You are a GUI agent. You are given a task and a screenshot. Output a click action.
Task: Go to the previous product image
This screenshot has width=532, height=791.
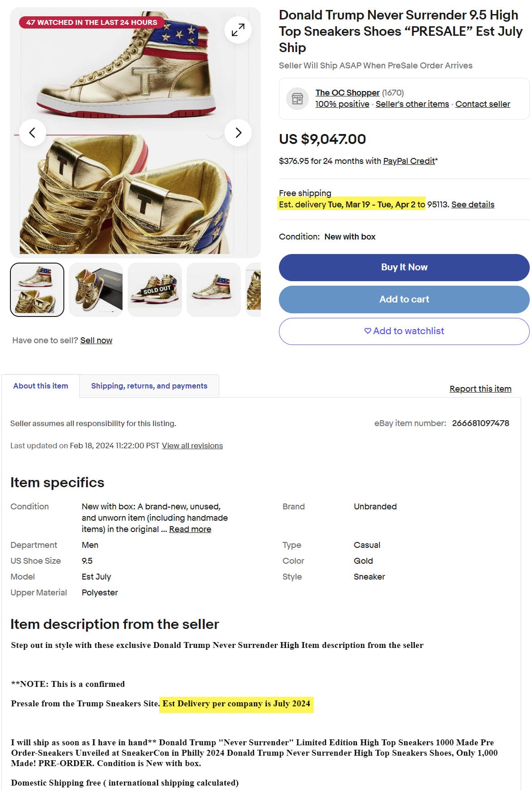pyautogui.click(x=32, y=133)
